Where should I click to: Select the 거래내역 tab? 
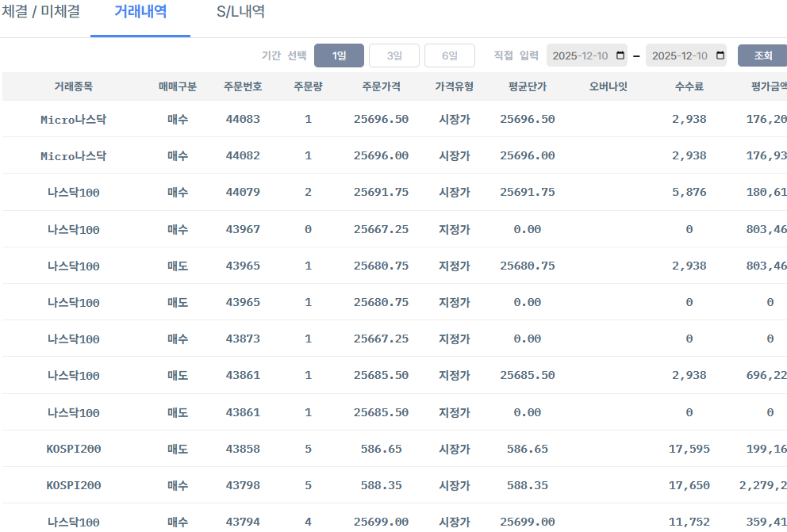pos(140,12)
